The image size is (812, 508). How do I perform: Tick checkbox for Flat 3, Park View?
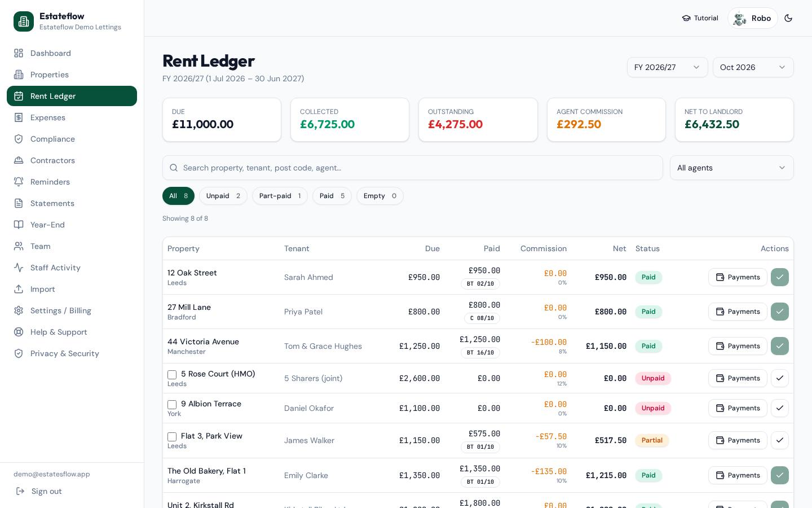[172, 437]
